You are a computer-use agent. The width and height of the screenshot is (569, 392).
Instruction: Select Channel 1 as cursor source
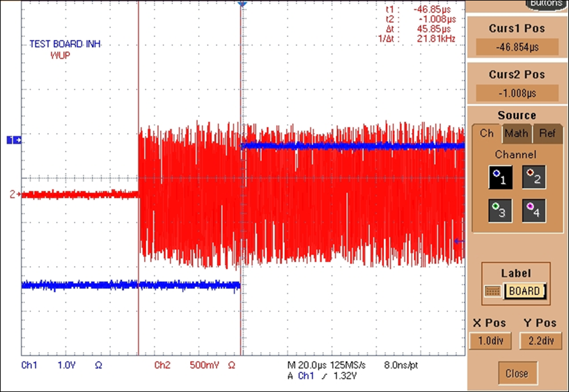(x=500, y=177)
